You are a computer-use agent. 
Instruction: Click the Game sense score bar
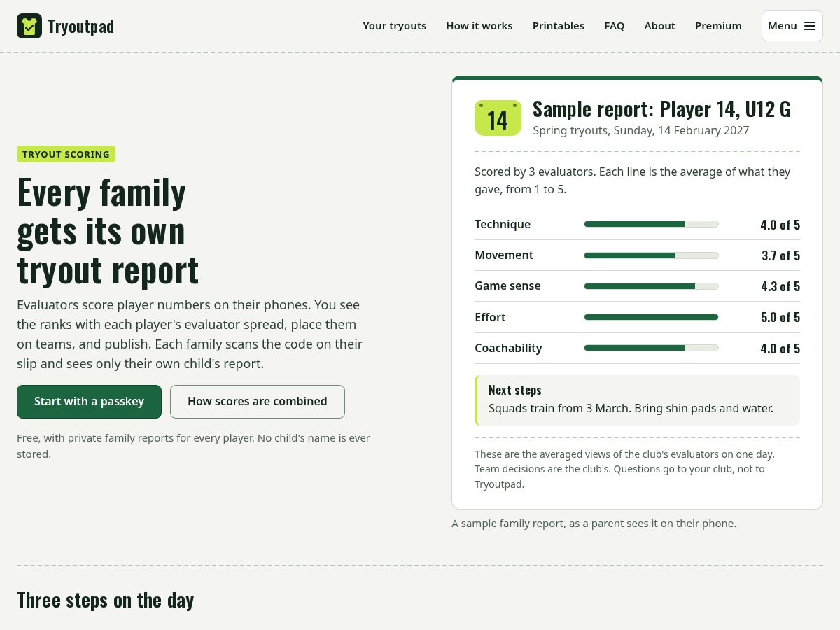click(652, 286)
